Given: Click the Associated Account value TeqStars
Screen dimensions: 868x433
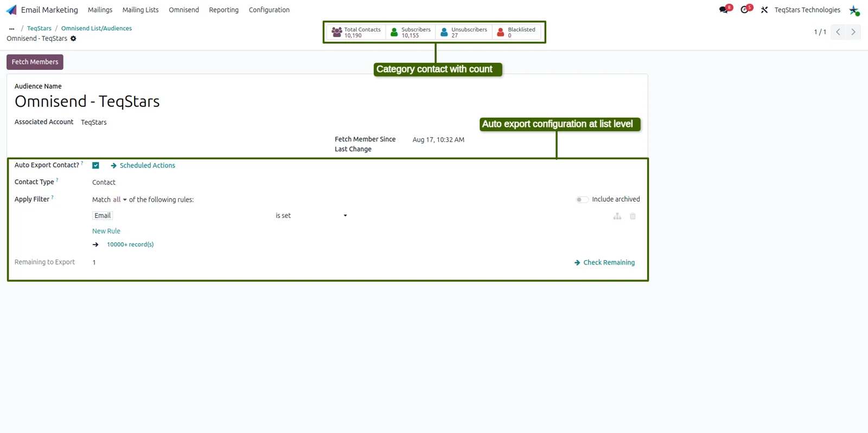Looking at the screenshot, I should click(94, 122).
